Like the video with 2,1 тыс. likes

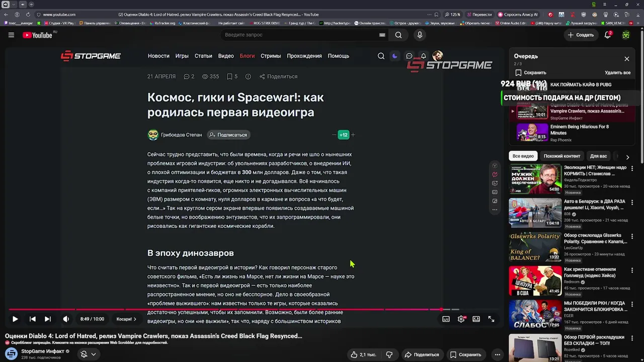(x=363, y=354)
